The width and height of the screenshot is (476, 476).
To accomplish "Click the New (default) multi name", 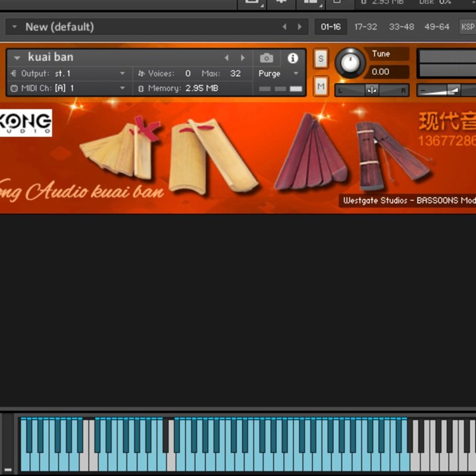I will [59, 27].
